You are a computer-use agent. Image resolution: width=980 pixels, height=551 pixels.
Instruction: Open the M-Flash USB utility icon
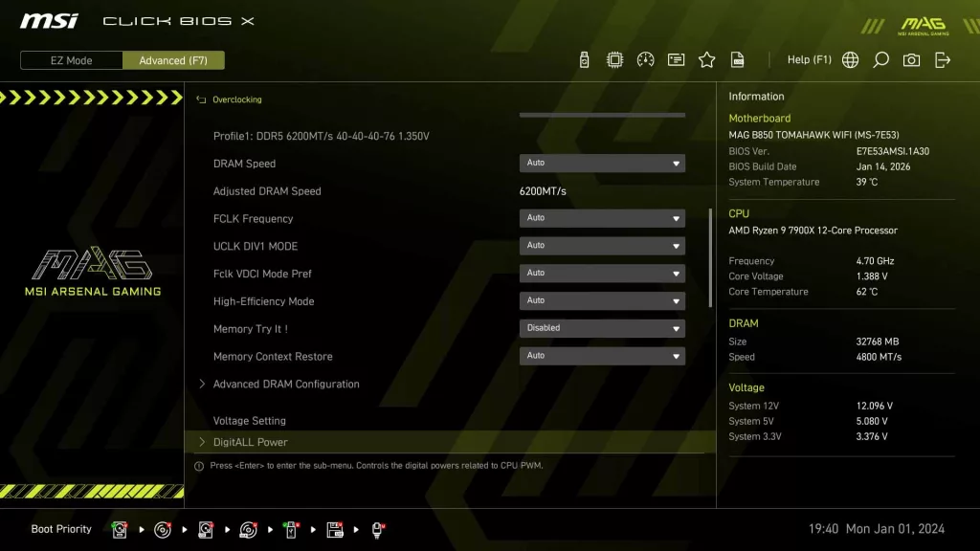point(583,58)
